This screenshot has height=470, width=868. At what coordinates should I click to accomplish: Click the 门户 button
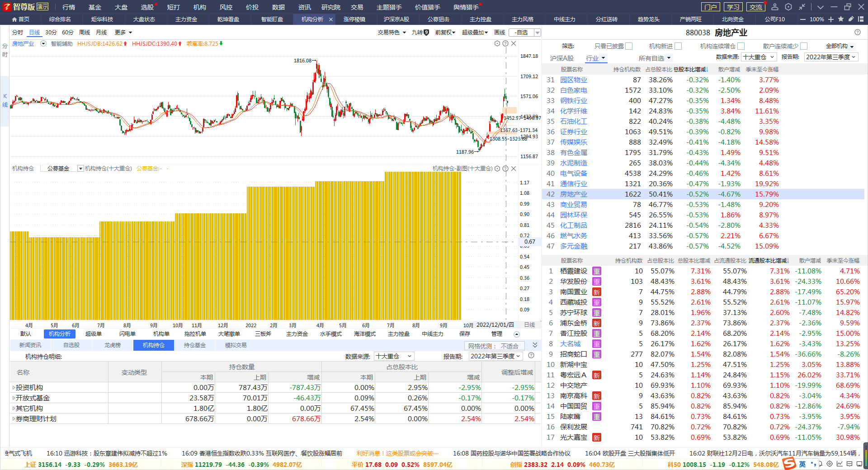tap(710, 7)
